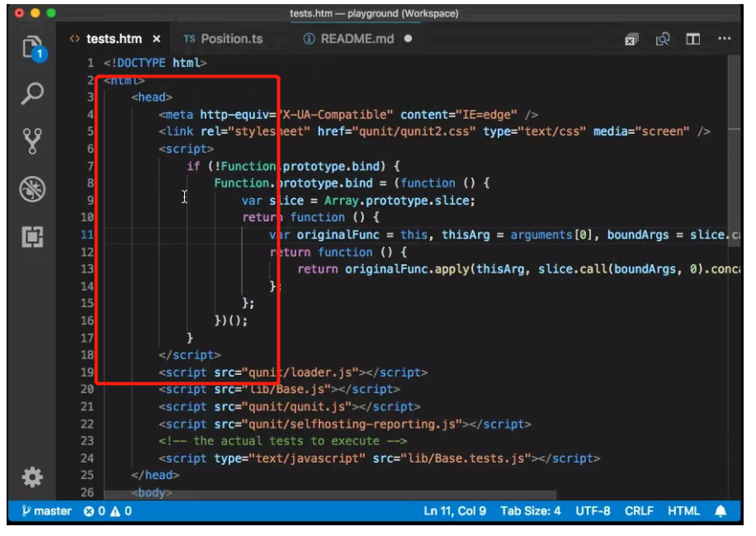This screenshot has height=536, width=756.
Task: Click the <!DOCTYPE html> line
Action: (155, 63)
